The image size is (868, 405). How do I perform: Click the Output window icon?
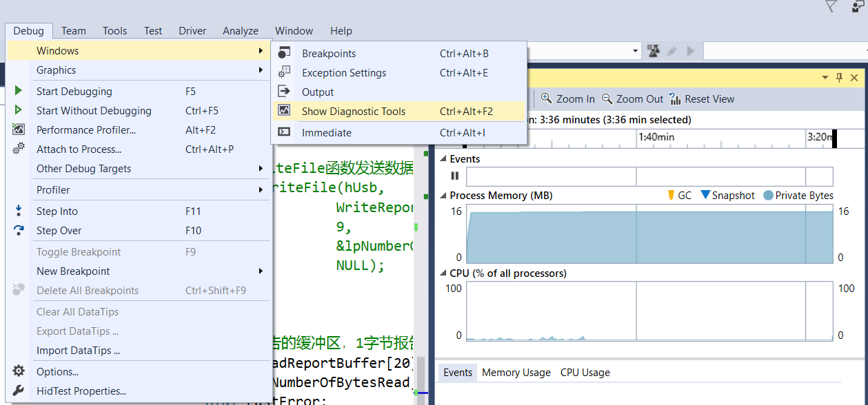284,92
